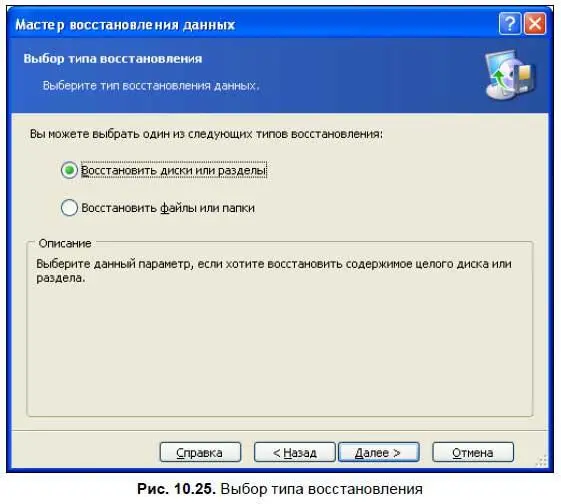Viewport: 561px width, 504px height.
Task: Open help with the Справка button
Action: point(200,452)
